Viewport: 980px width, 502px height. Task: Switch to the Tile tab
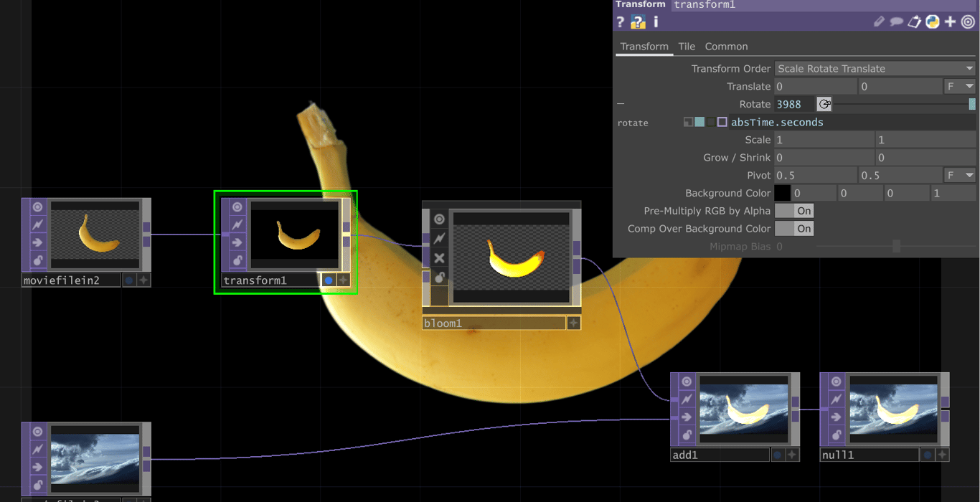[x=687, y=47]
